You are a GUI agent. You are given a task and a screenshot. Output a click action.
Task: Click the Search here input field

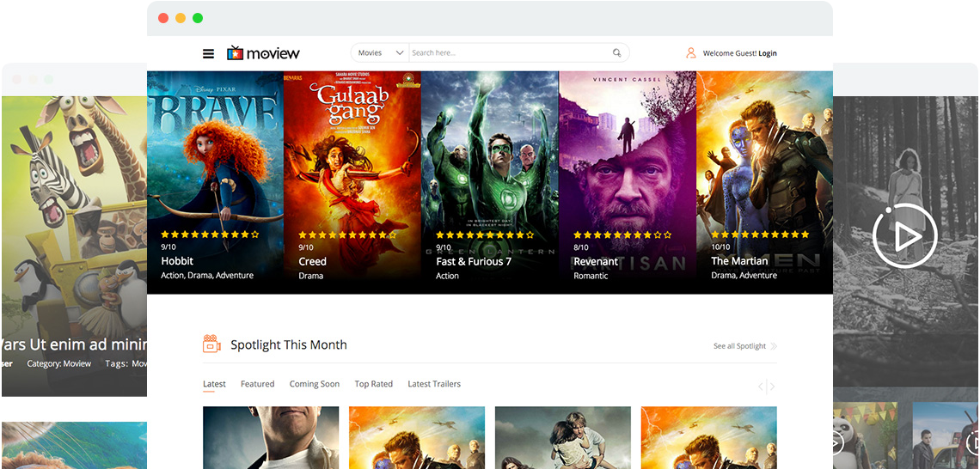[510, 53]
